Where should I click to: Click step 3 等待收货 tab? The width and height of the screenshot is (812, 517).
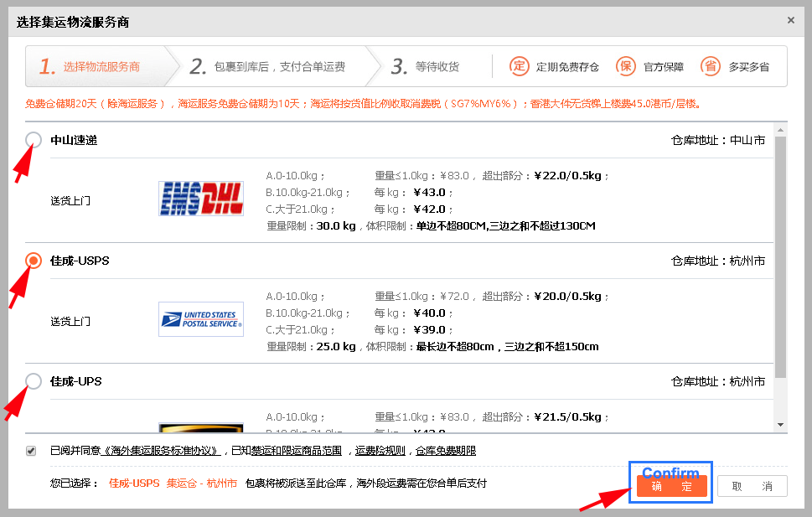pos(426,67)
